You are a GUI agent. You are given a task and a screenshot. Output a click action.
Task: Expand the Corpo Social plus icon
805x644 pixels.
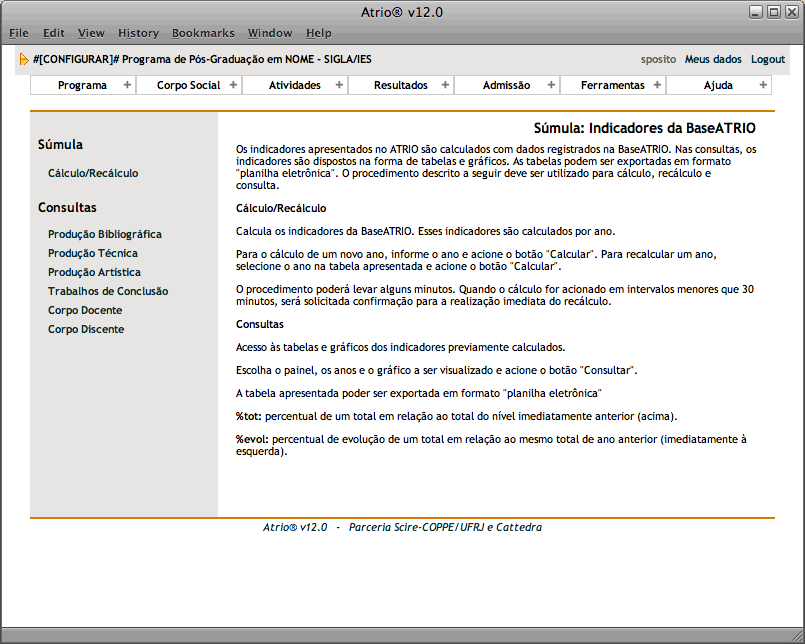pyautogui.click(x=233, y=85)
